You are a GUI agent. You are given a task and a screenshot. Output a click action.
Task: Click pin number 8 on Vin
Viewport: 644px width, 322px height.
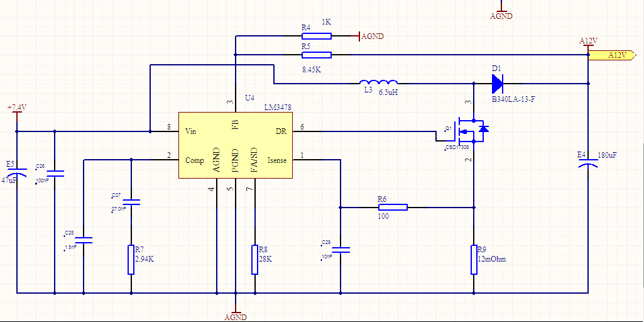169,127
